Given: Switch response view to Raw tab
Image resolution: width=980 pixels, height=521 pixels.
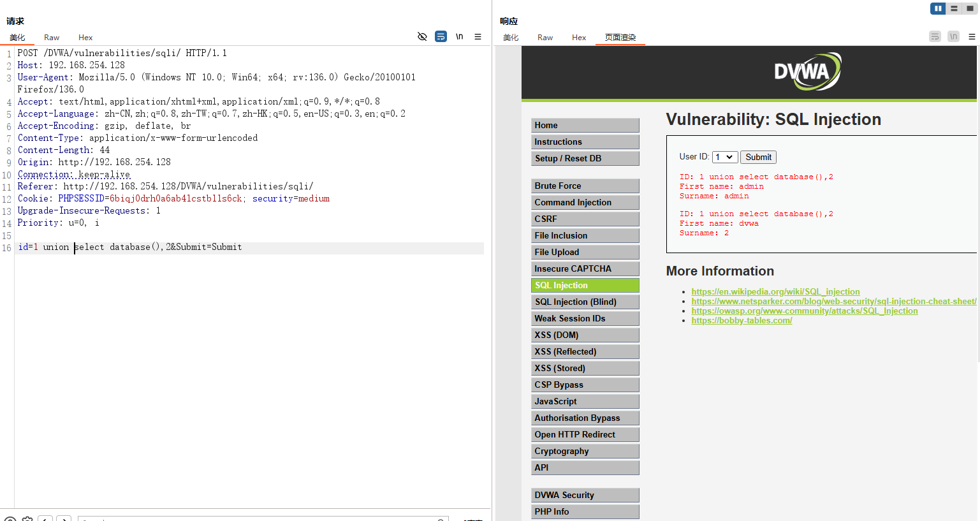Looking at the screenshot, I should (x=545, y=38).
